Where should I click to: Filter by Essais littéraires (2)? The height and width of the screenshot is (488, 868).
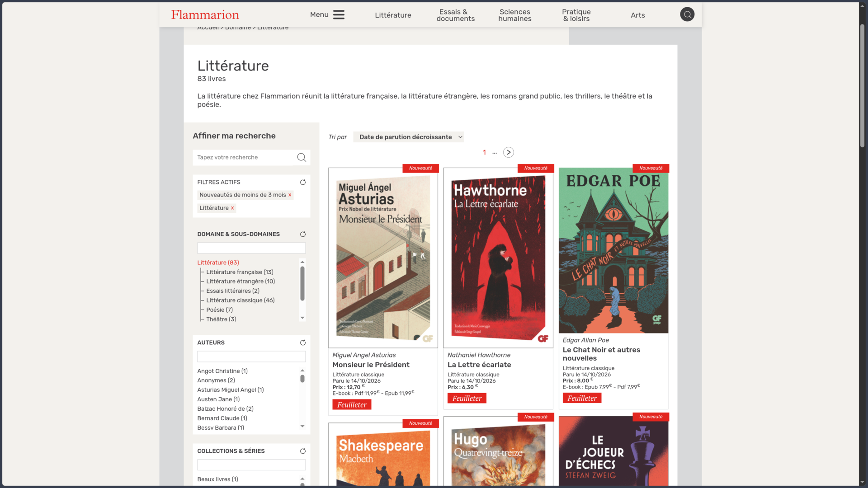tap(233, 291)
